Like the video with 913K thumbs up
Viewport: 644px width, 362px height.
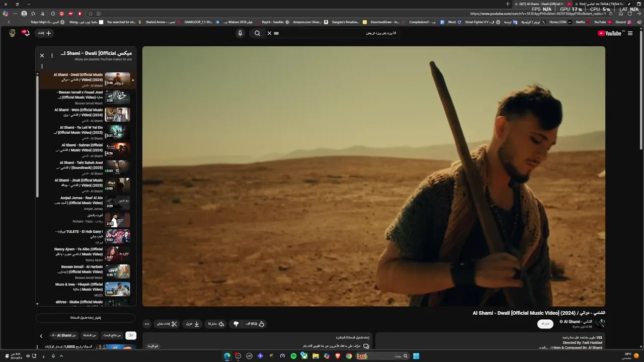pos(255,324)
